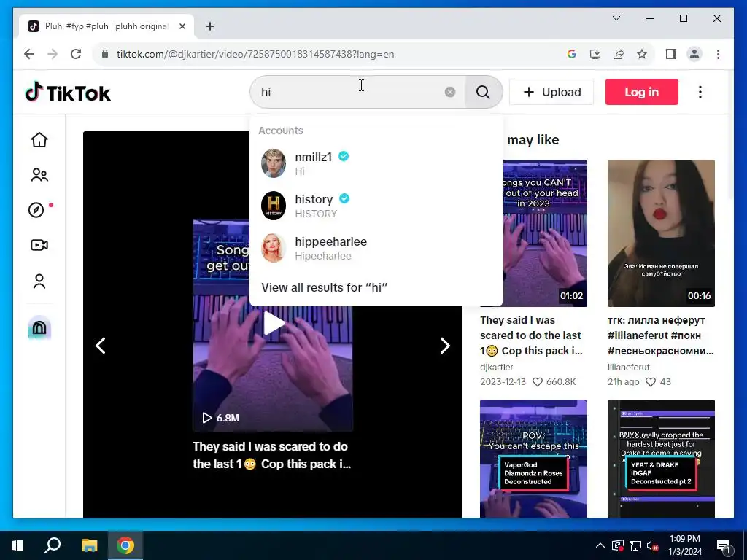747x560 pixels.
Task: Open LIVE camera icon in sidebar
Action: click(x=39, y=245)
